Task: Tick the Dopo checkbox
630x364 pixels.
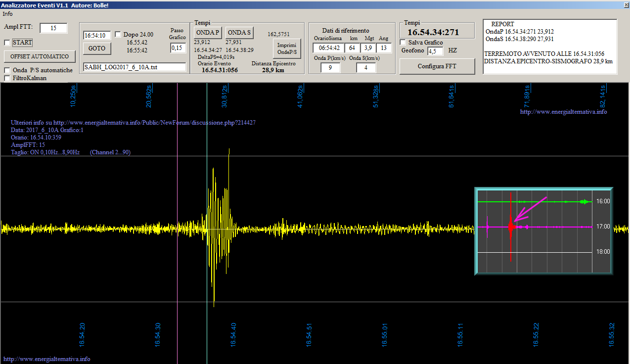Action: (118, 35)
